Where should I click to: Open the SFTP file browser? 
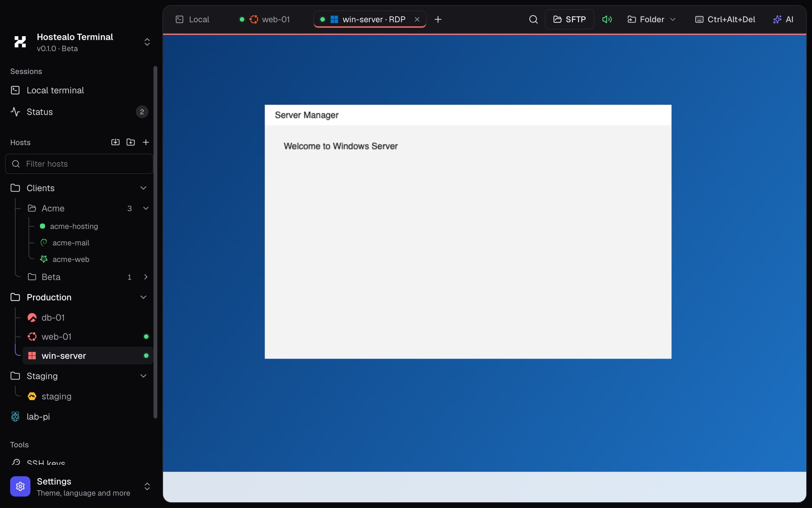[x=569, y=19]
